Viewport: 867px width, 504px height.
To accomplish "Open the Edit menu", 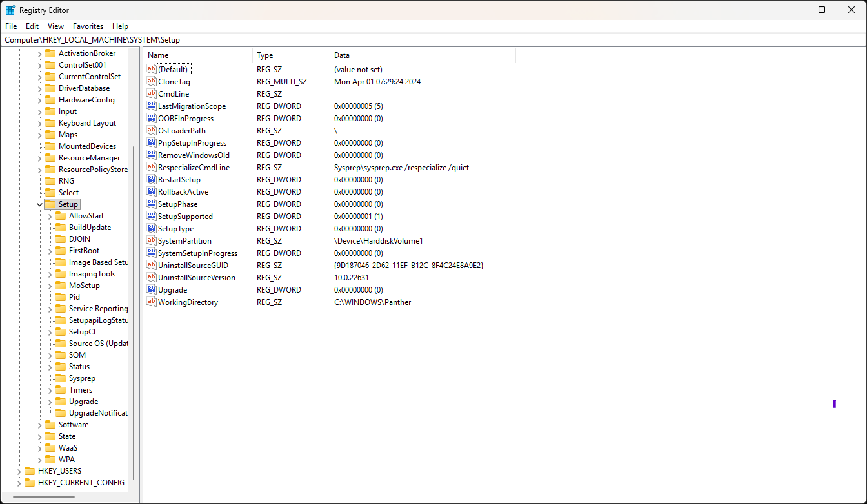I will pos(32,26).
